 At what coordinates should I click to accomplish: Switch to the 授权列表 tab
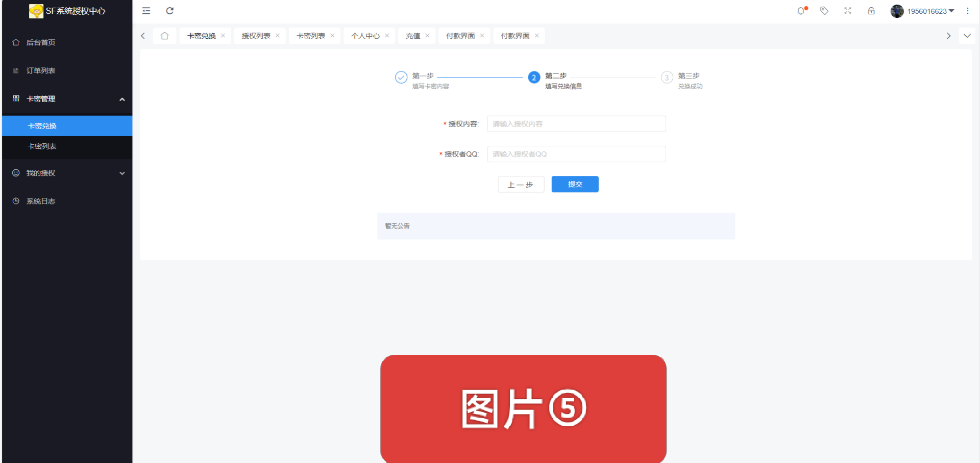point(256,36)
